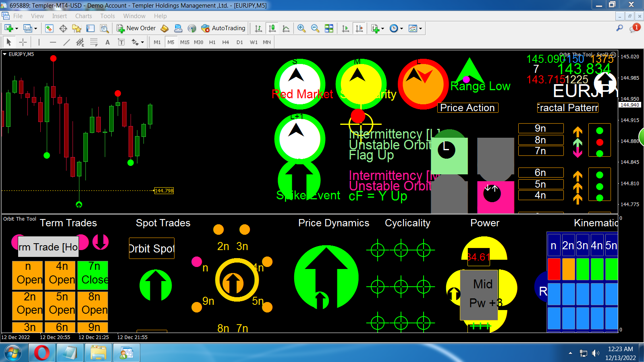Select the H4 timeframe
The image size is (644, 362).
(x=226, y=42)
